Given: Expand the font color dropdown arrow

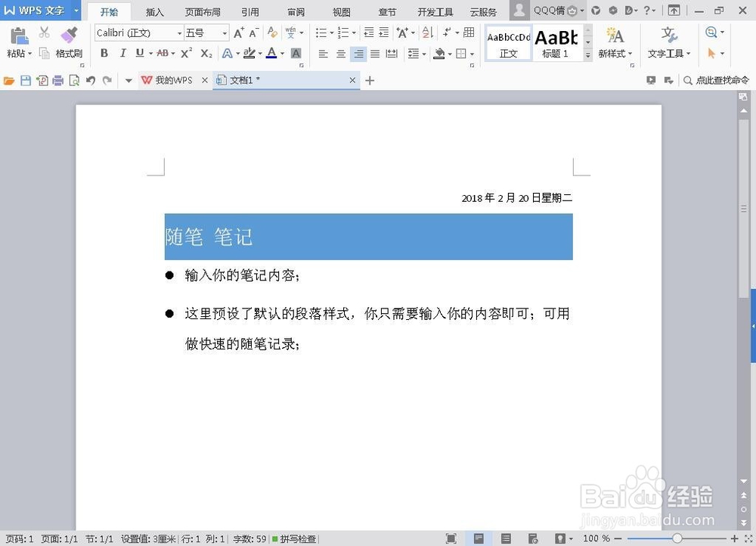Looking at the screenshot, I should pyautogui.click(x=281, y=54).
